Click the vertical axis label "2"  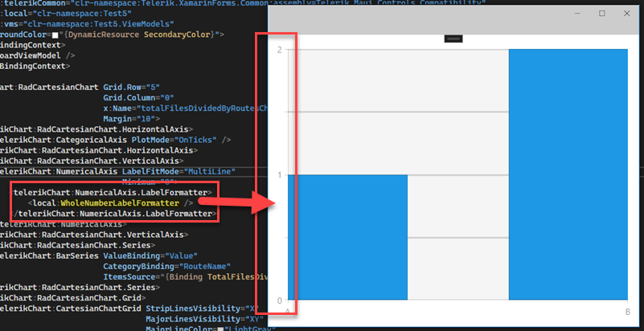[280, 50]
